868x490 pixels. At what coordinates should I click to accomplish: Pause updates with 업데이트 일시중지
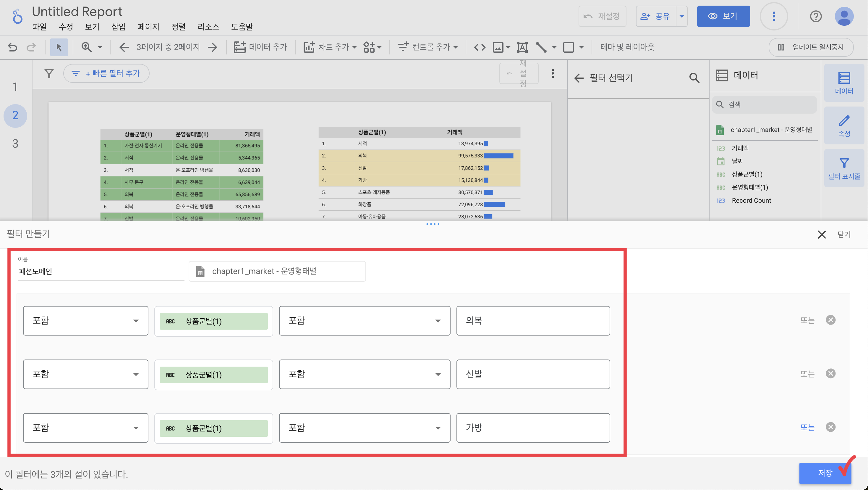click(x=811, y=47)
